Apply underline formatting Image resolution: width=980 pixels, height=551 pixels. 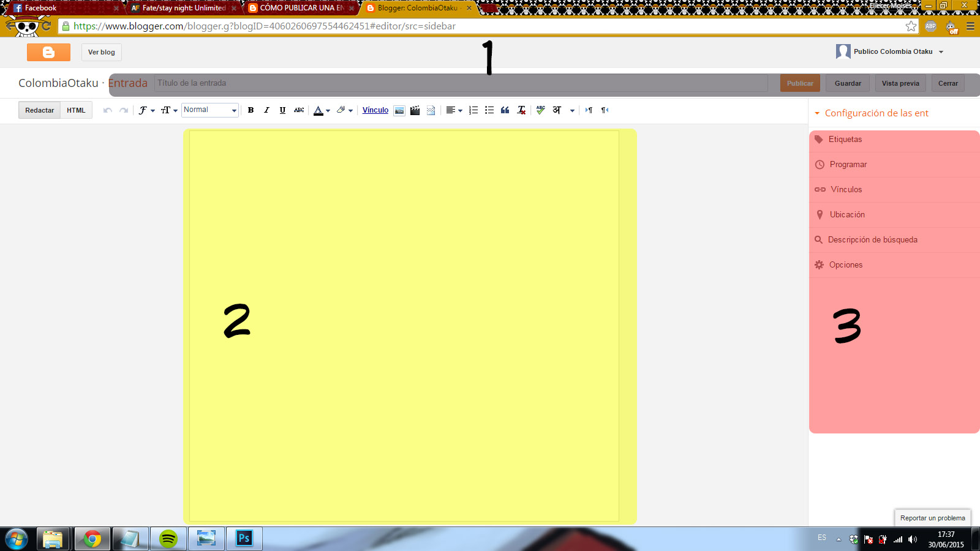(282, 110)
